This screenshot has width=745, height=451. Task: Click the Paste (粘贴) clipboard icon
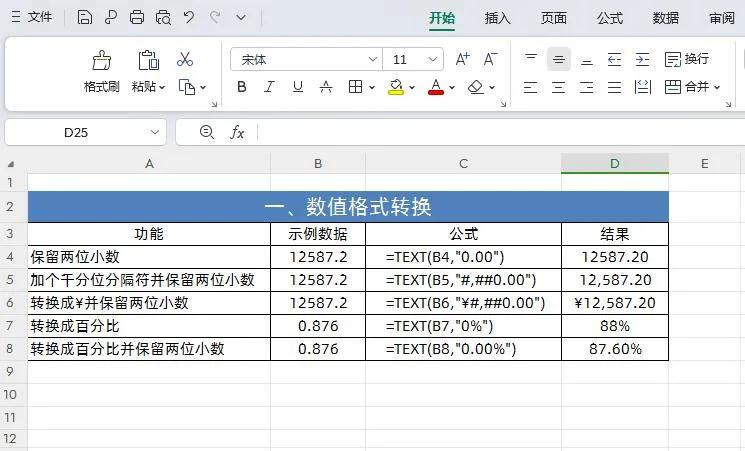point(148,61)
